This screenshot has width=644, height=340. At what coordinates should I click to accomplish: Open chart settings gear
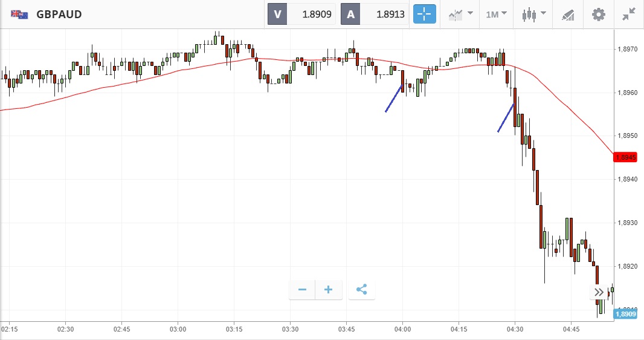click(x=598, y=14)
